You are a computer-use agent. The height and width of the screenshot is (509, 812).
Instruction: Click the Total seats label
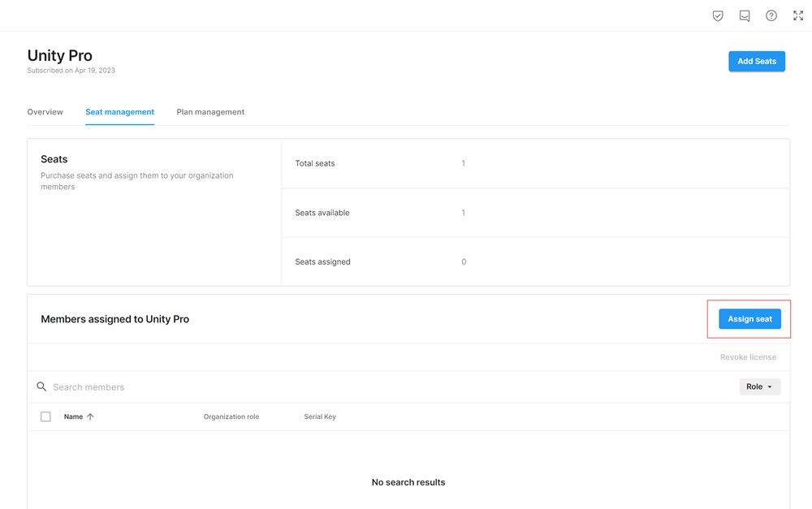point(315,164)
